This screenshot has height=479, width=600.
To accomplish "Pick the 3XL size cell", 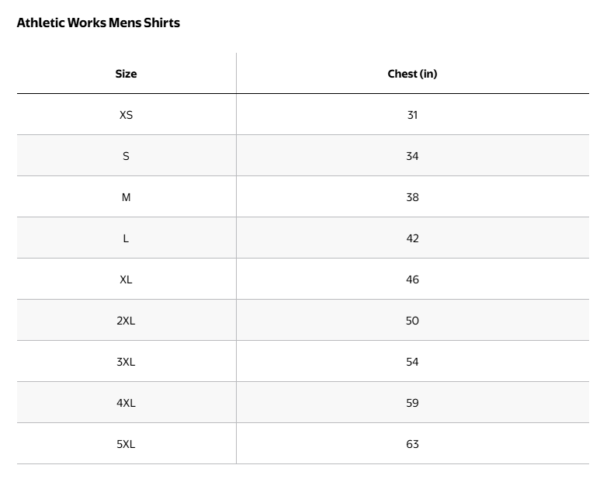I will 126,361.
